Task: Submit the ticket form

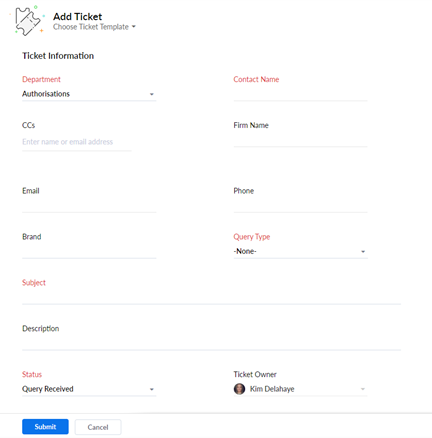Action: [45, 427]
